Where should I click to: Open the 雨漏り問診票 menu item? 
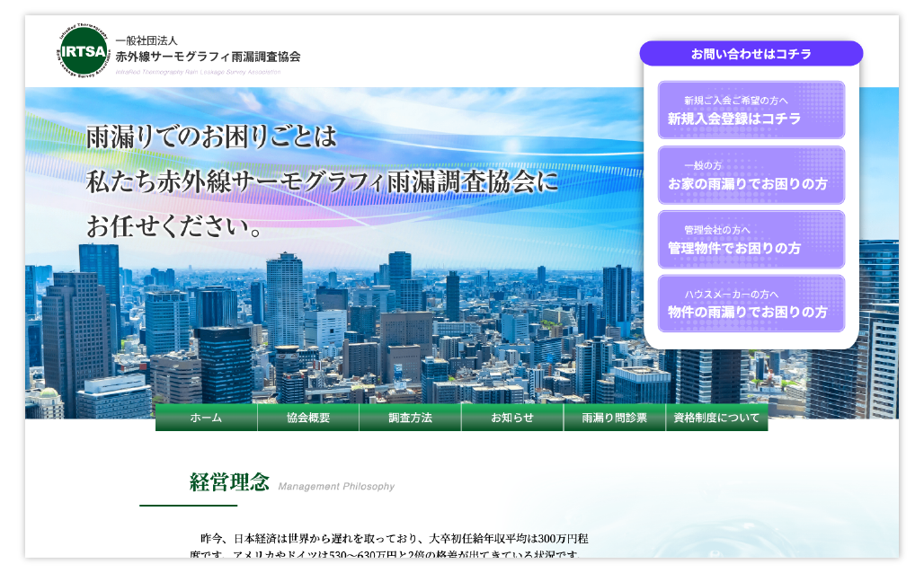615,418
